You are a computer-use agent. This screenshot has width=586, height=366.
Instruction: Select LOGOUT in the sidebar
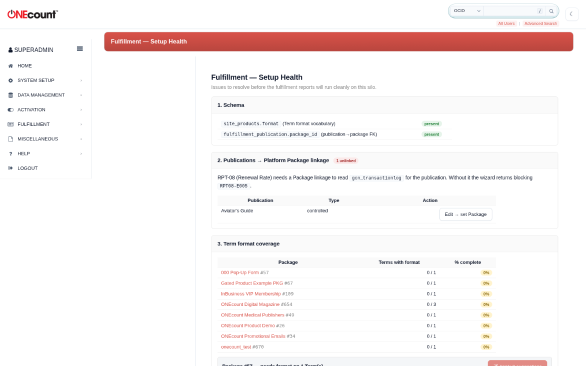[28, 168]
